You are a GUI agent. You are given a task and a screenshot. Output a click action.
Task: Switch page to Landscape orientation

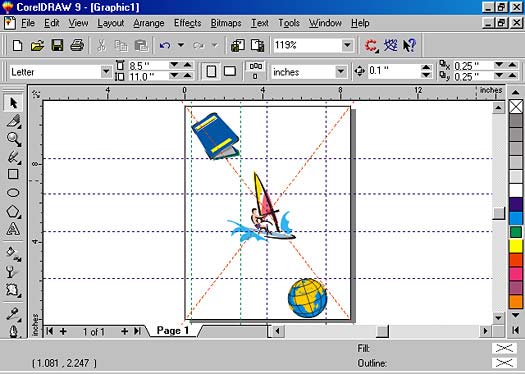click(230, 71)
